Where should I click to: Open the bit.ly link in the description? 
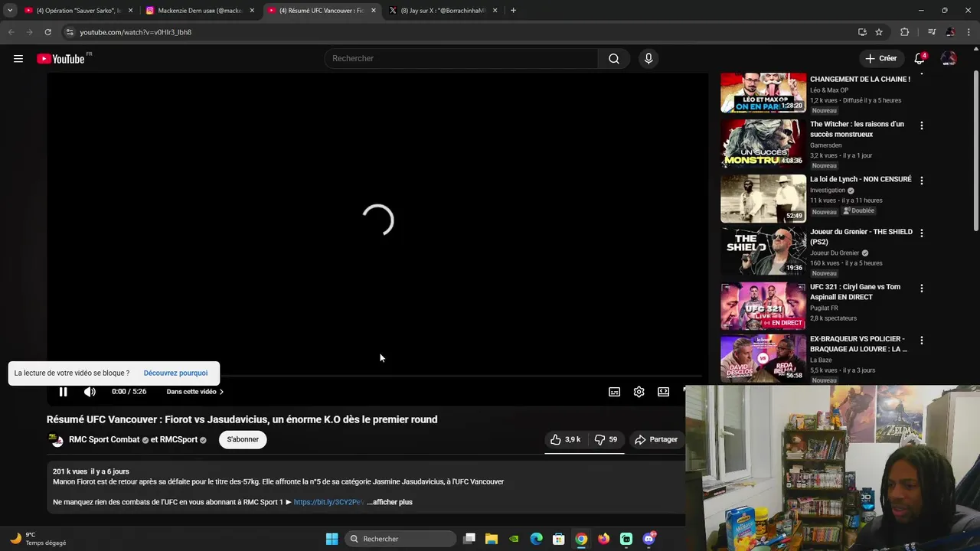pos(328,502)
